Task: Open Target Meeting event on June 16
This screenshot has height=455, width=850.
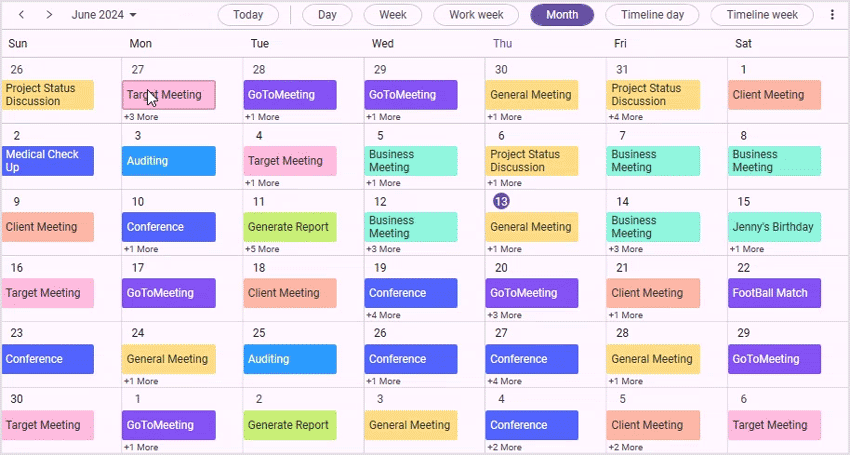Action: (x=48, y=293)
